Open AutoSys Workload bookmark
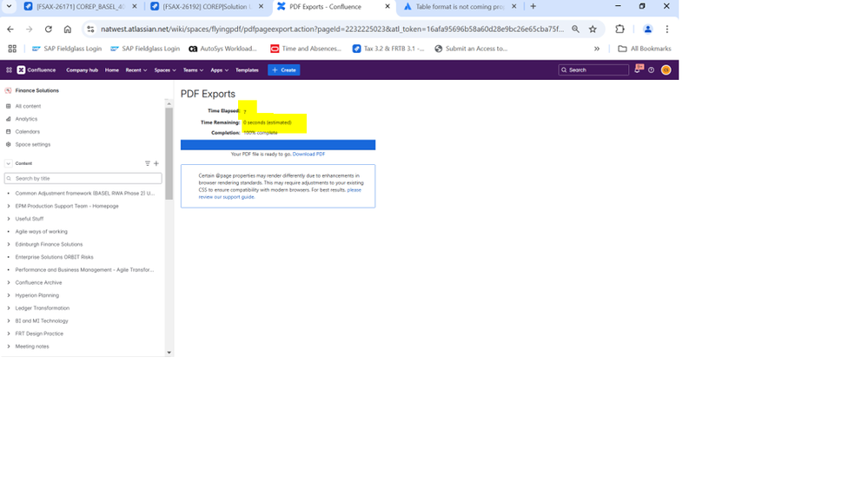Viewport: 868px width, 488px height. 223,49
